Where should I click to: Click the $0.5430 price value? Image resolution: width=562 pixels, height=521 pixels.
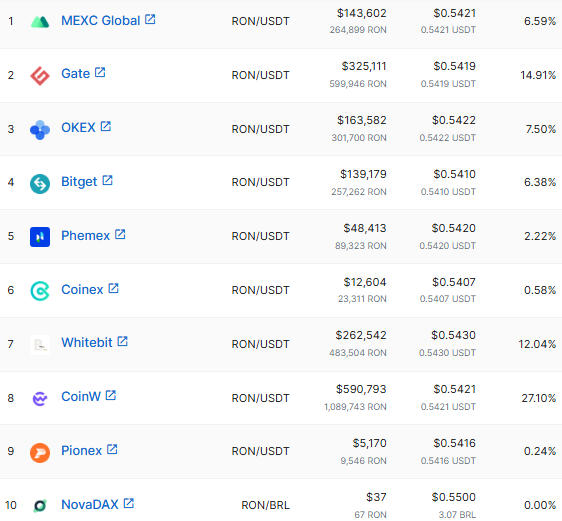click(453, 335)
